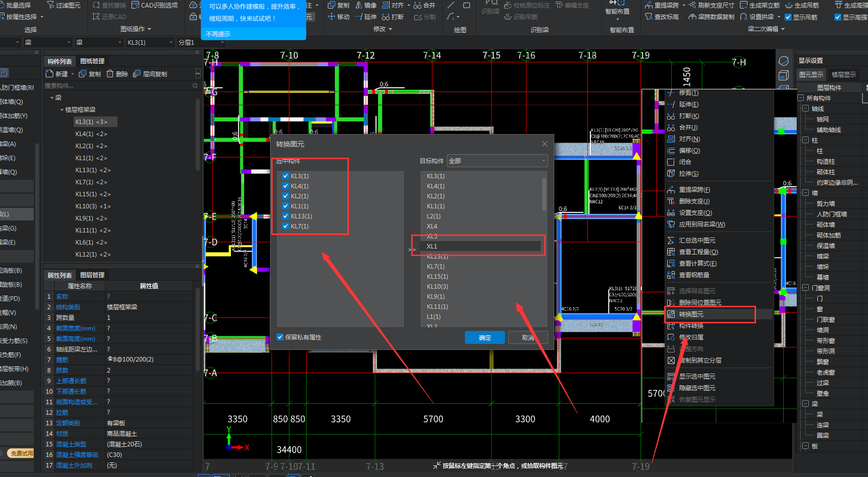Screen dimensions: 868x477
Task: Click 重提梁跨 in the ribbon
Action: tap(662, 5)
